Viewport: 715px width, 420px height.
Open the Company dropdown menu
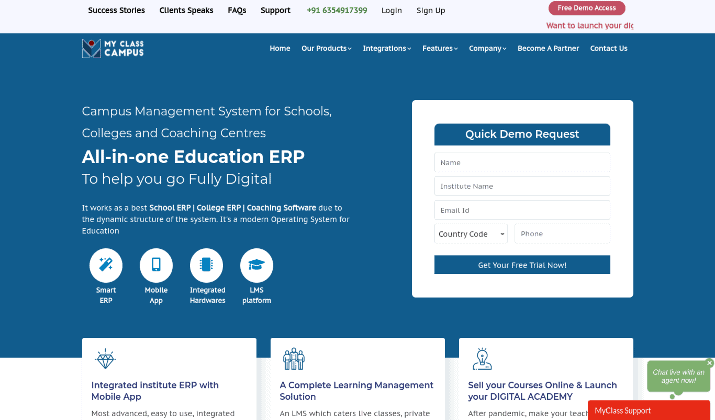[x=487, y=48]
